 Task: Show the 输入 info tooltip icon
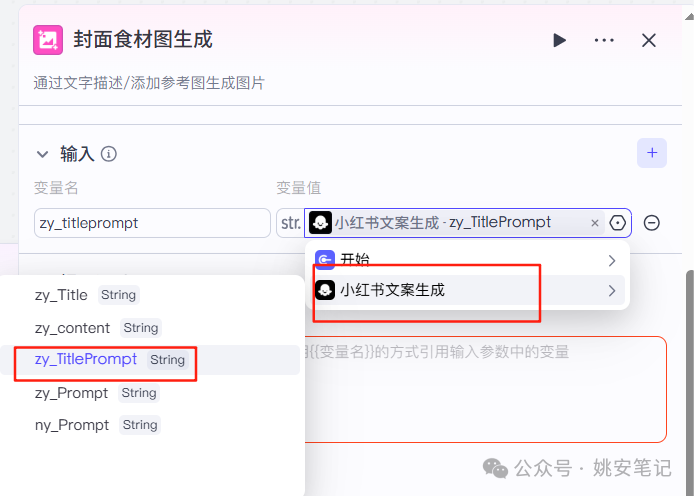(109, 154)
